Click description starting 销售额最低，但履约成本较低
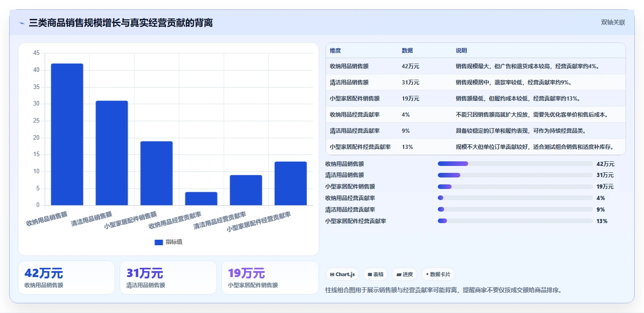Screen dimensions: 644x313 click(518, 99)
